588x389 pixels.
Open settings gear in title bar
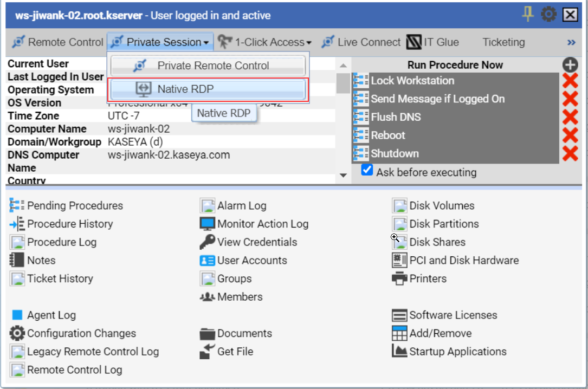point(548,15)
